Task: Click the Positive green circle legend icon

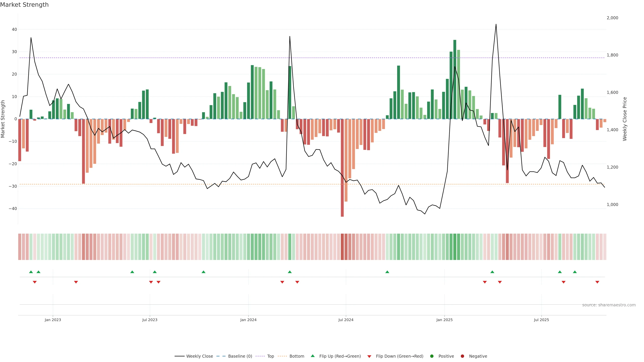Action: coord(432,356)
